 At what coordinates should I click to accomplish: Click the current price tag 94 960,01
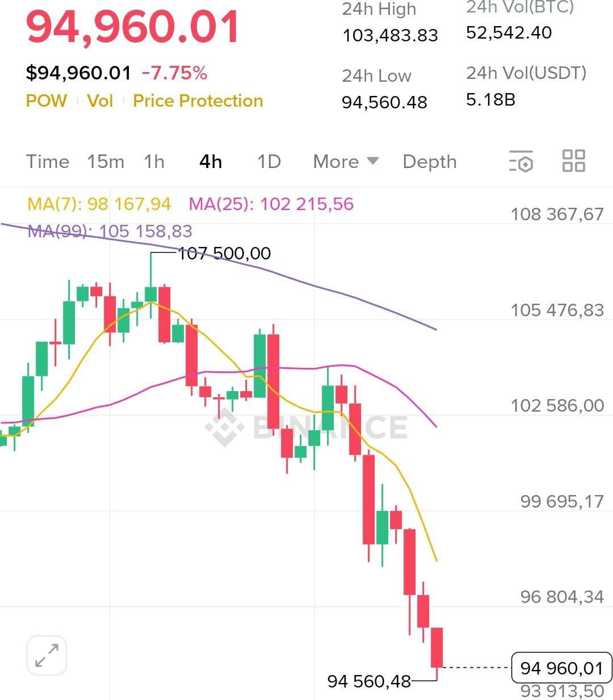point(561,668)
